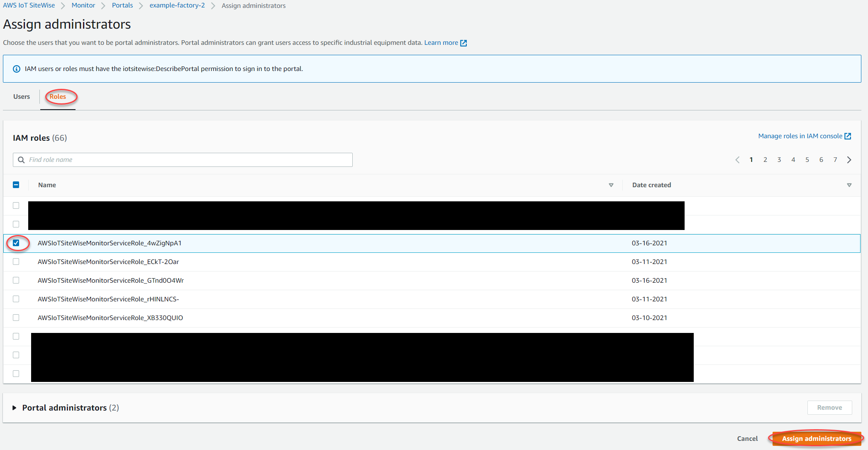Click previous page arrow in pagination
This screenshot has height=450, width=868.
click(x=737, y=159)
